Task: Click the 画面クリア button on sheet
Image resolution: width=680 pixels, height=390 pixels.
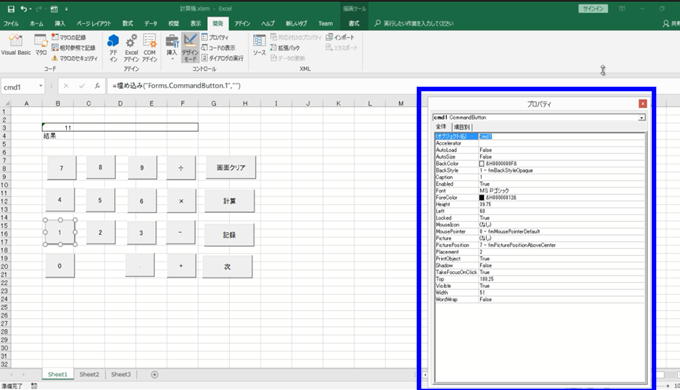Action: click(231, 167)
